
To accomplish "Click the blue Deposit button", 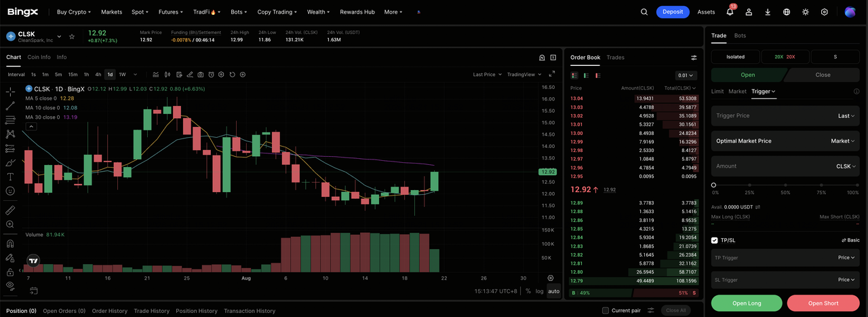I will point(673,12).
